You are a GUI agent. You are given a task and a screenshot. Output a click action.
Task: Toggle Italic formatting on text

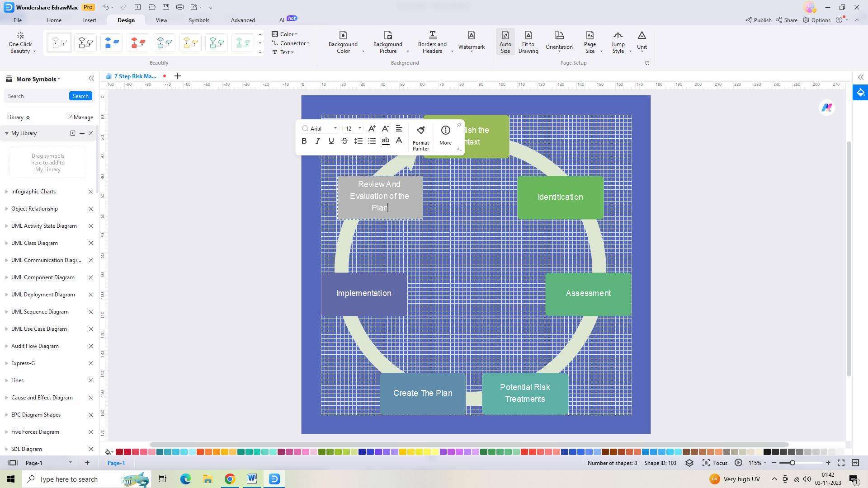[317, 141]
